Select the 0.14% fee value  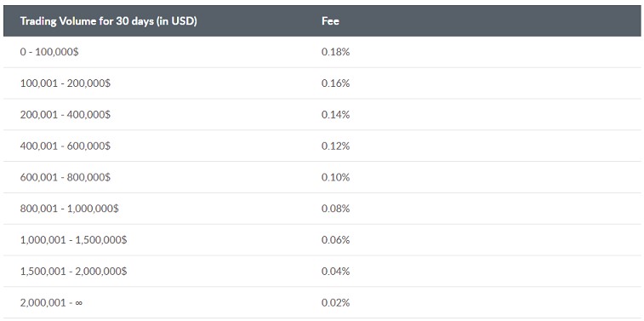(335, 115)
